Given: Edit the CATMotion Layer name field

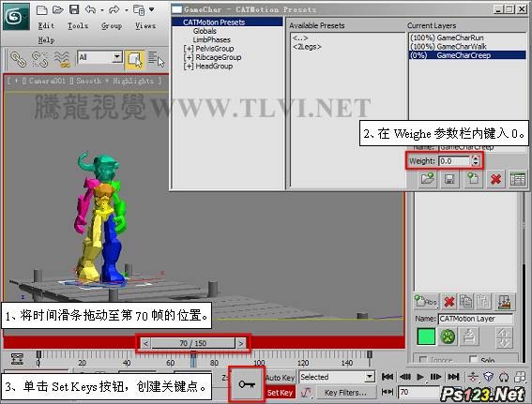Looking at the screenshot, I should pyautogui.click(x=476, y=319).
